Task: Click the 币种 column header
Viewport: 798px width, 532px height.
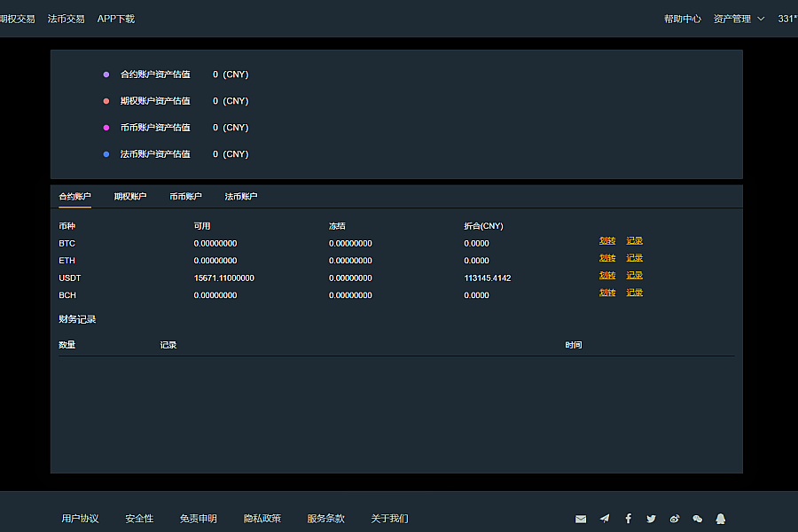Action: (67, 226)
